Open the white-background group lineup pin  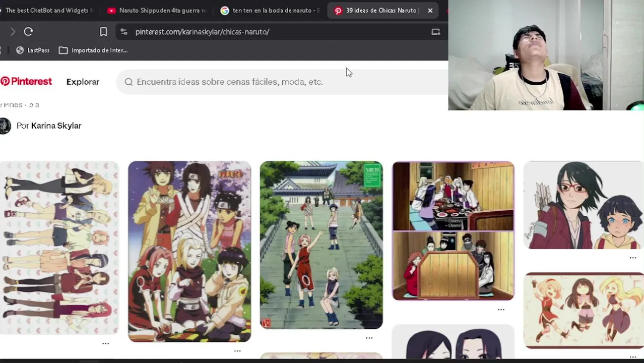coord(59,248)
